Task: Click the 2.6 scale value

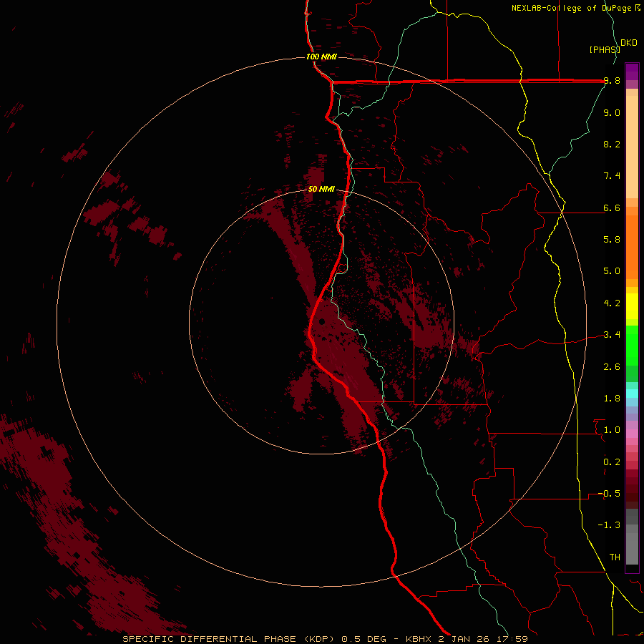Action: point(612,367)
